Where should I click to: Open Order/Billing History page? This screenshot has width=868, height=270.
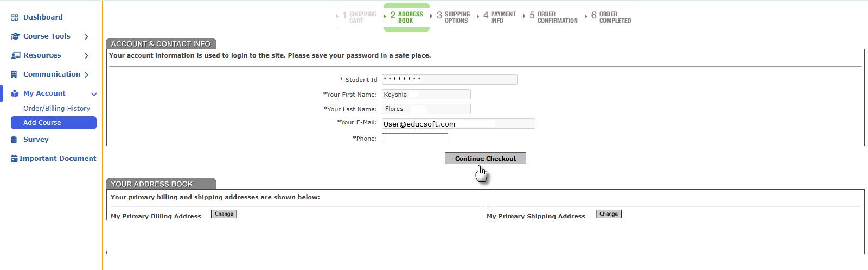point(56,109)
